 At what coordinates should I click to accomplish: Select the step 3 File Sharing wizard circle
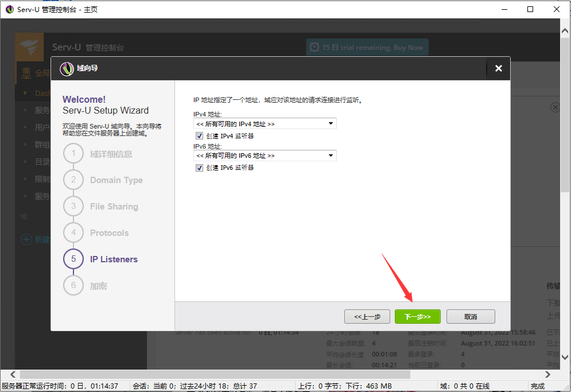pos(73,207)
